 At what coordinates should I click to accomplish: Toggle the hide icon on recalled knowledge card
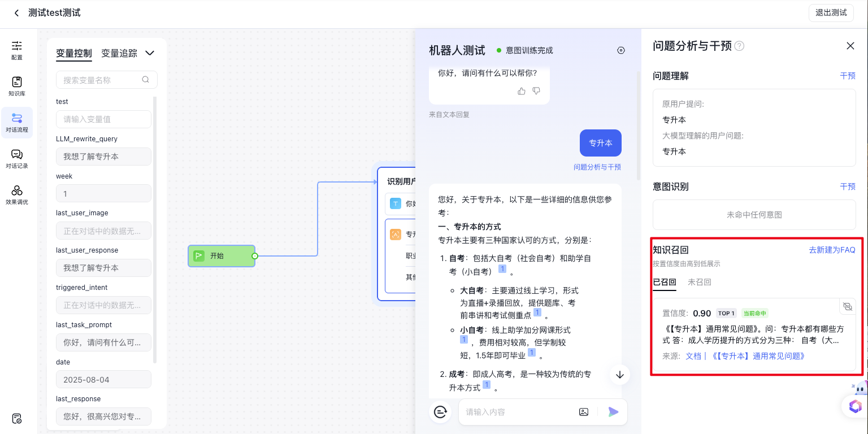pos(847,306)
